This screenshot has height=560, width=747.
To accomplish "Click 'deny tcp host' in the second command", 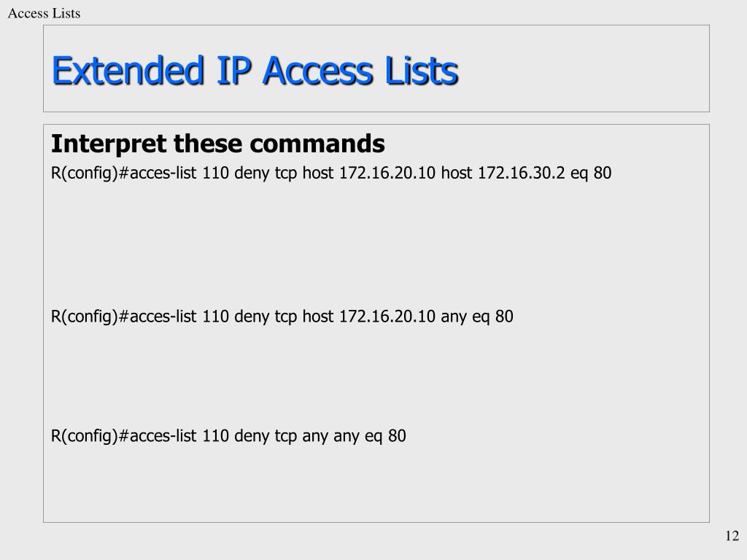I will tap(284, 316).
